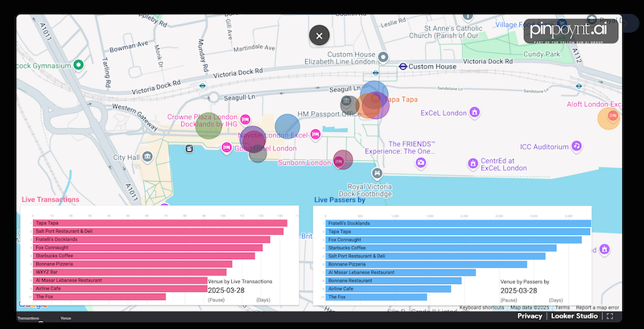644x329 pixels.
Task: Select pink Fox Connaught bar
Action: (x=147, y=248)
